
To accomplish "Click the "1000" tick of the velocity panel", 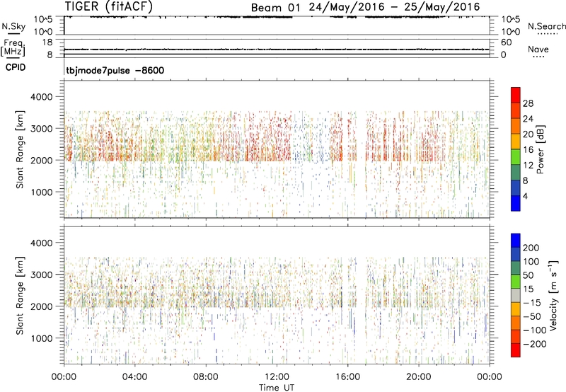I will [x=42, y=338].
